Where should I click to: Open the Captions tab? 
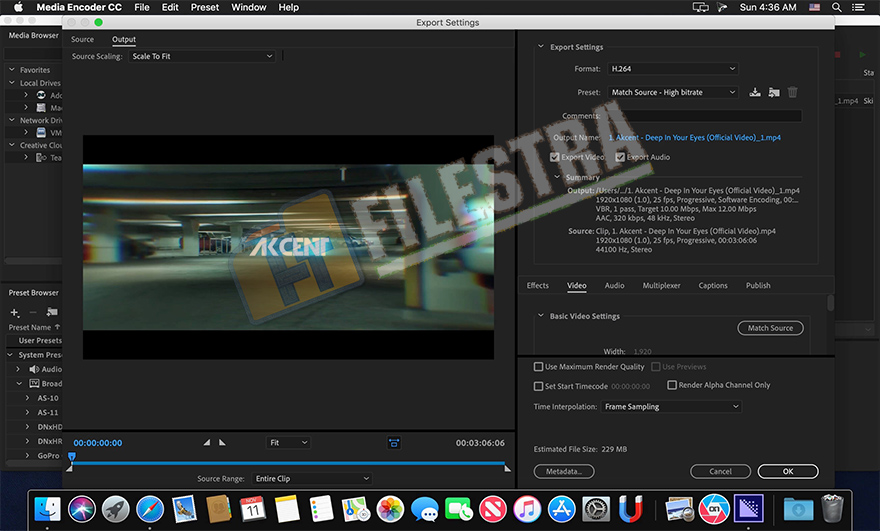coord(713,285)
